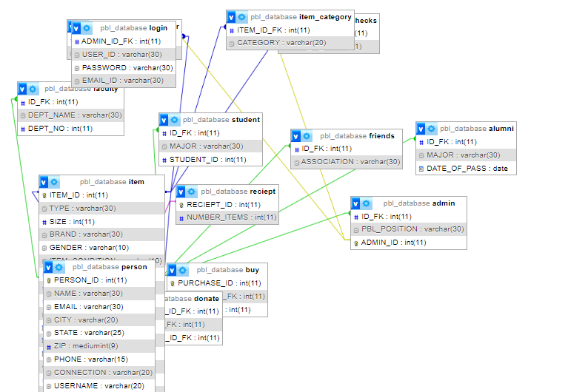Select the 'pbl_database donate' table title
The image size is (568, 392).
pyautogui.click(x=192, y=299)
